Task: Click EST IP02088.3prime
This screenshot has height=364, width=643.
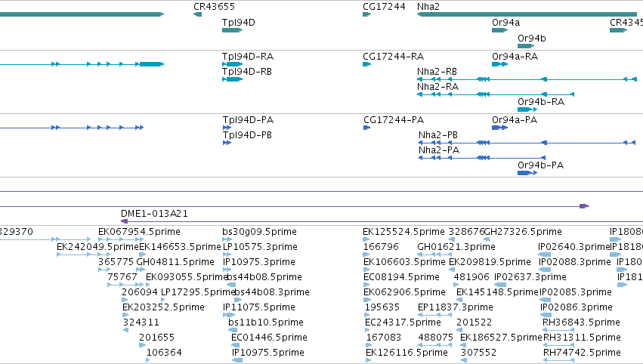Action: tap(574, 262)
